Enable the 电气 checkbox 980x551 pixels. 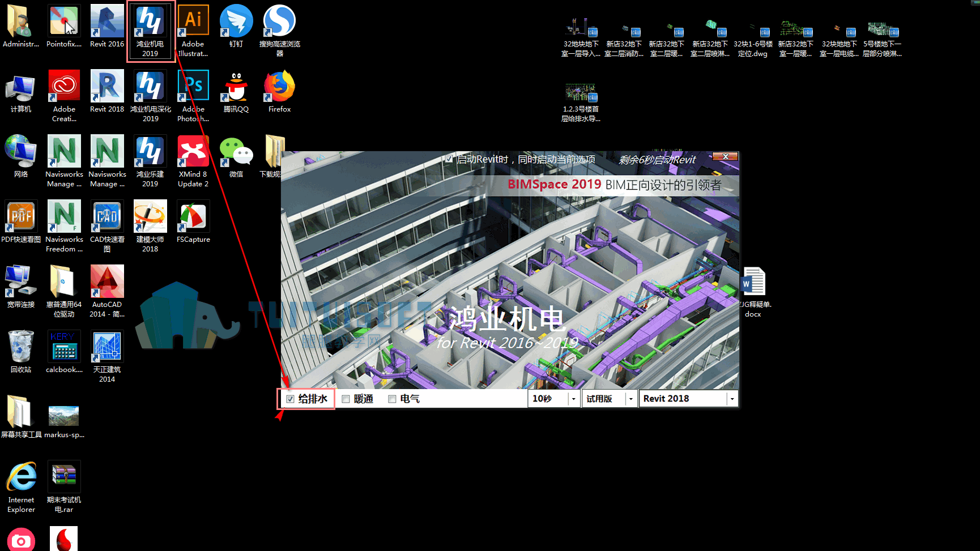(x=392, y=399)
